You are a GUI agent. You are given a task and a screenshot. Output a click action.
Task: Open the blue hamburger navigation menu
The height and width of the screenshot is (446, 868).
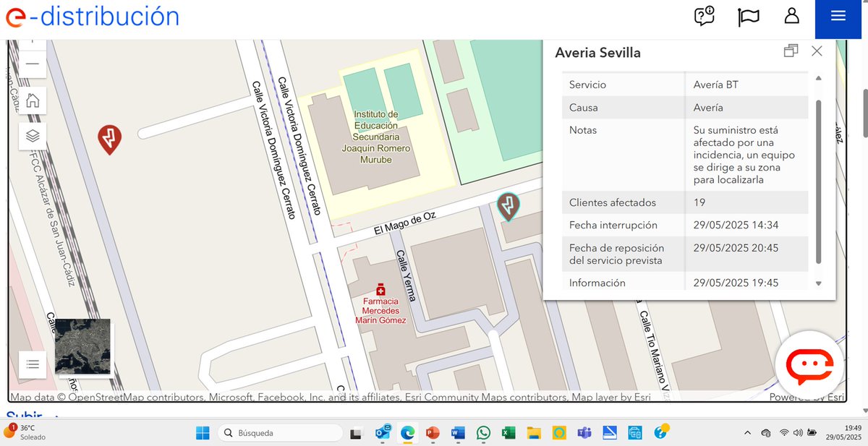point(838,14)
